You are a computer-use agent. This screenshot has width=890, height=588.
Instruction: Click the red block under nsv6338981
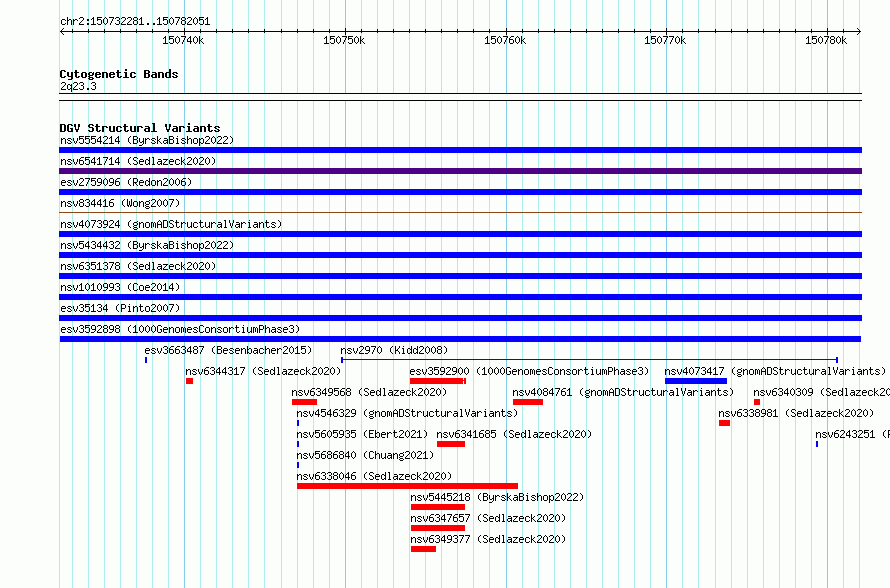pos(724,423)
